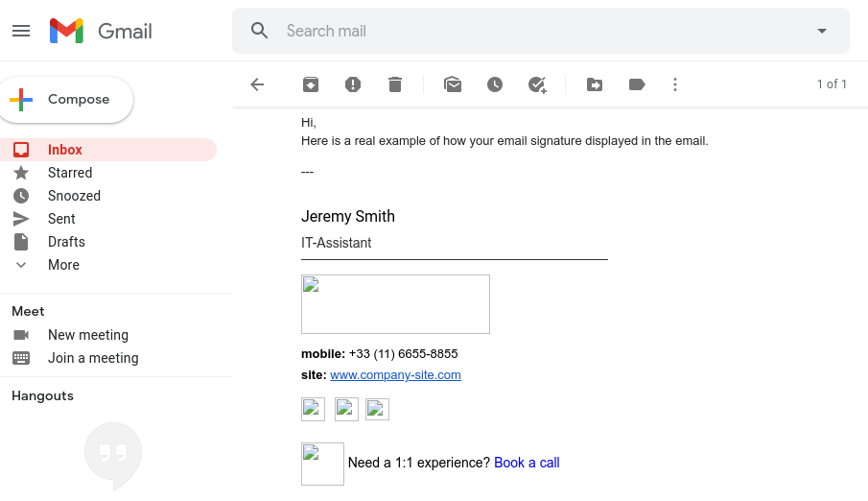Start a New meeting
Viewport: 868px width, 501px height.
coord(87,335)
